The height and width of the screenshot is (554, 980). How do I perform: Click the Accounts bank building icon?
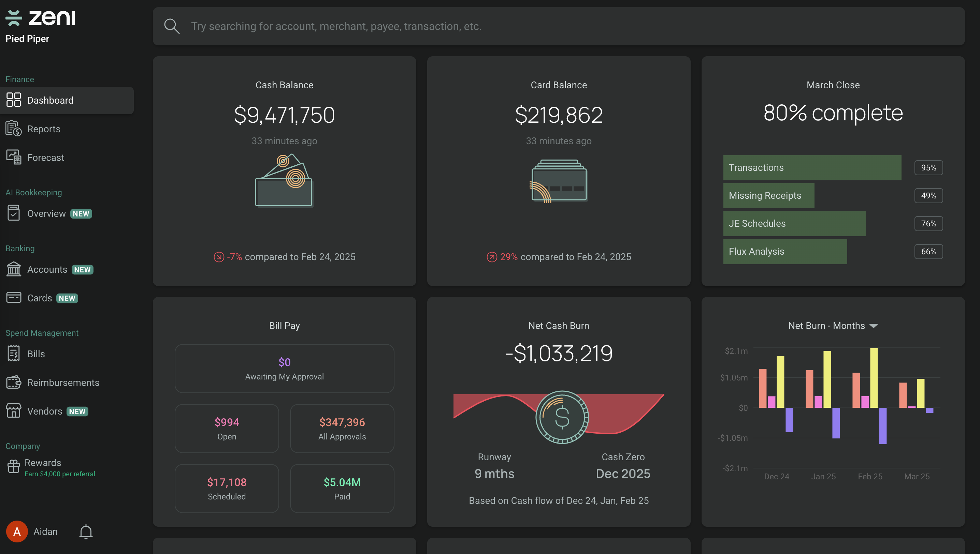[x=14, y=269]
